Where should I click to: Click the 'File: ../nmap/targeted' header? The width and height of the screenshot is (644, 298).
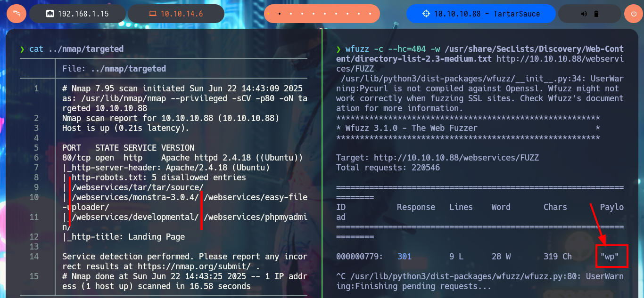(114, 69)
